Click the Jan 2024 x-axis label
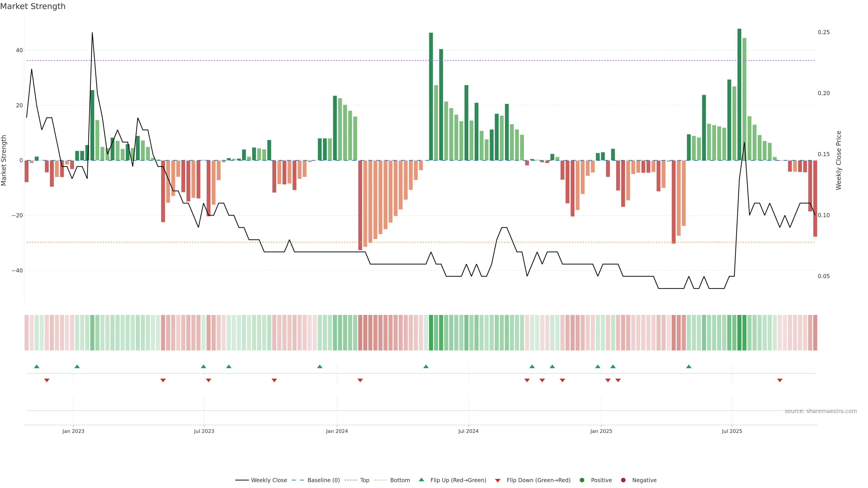868x488 pixels. (337, 431)
